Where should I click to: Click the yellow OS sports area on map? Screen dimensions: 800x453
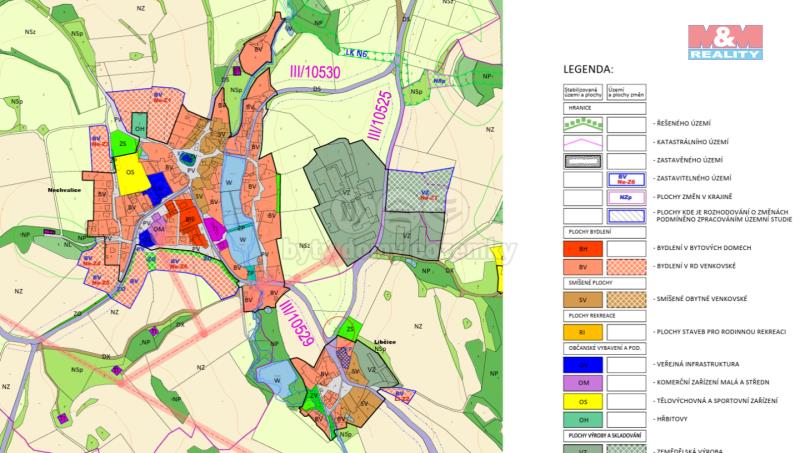tap(130, 173)
